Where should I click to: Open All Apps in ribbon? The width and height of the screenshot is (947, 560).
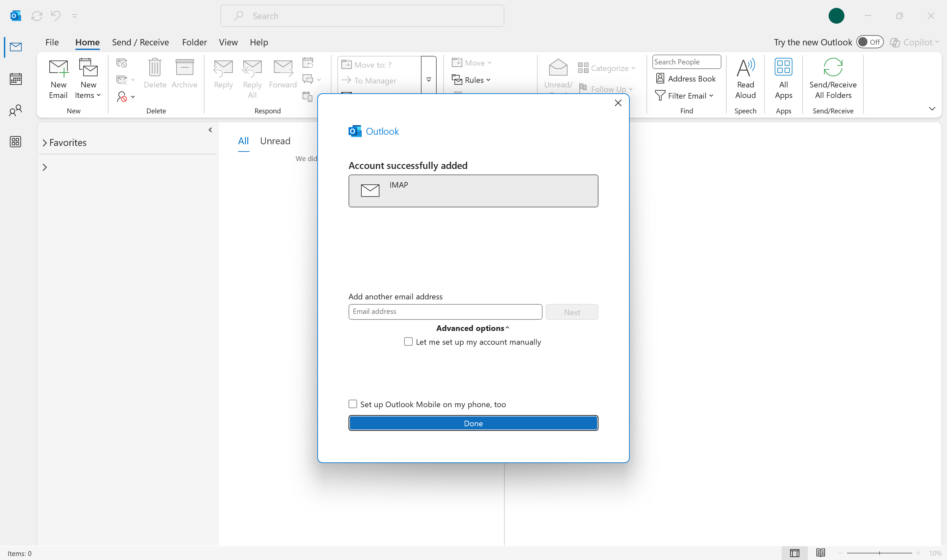coord(784,79)
